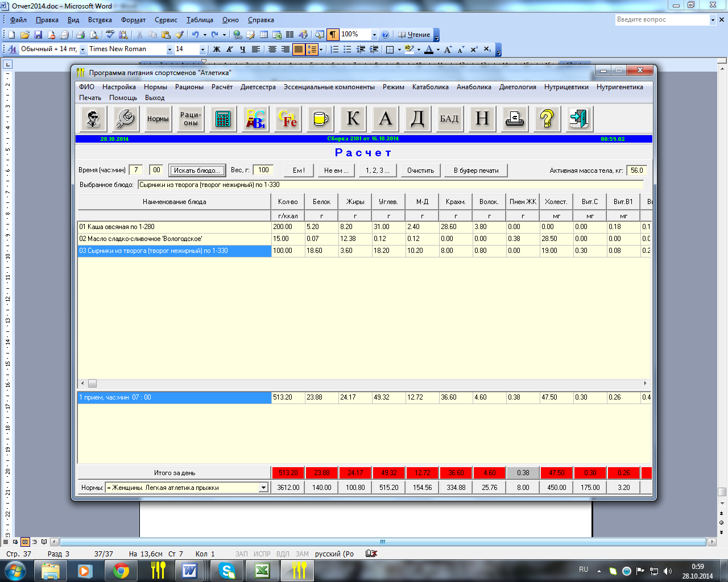Open the big letter К toolbar button
Viewport: 728px width, 582px height.
pyautogui.click(x=353, y=119)
